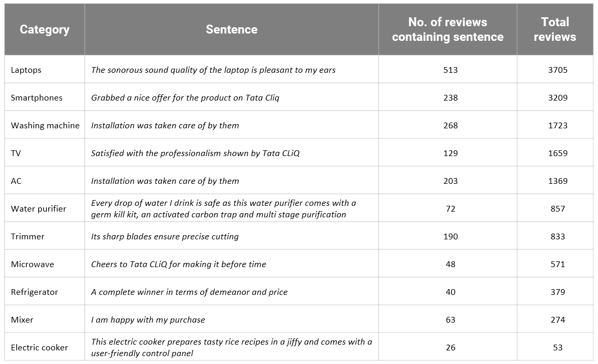
Task: Click the Category column header
Action: [45, 29]
